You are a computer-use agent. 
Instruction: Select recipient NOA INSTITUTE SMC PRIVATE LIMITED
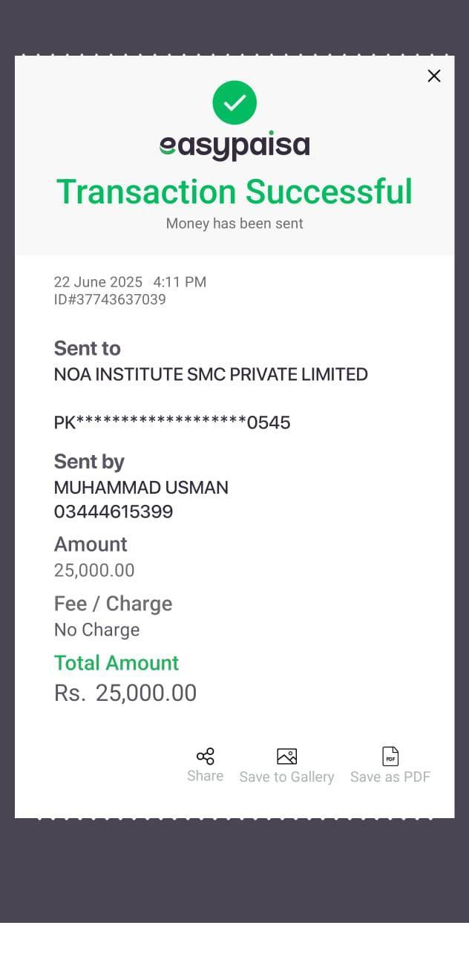(211, 374)
